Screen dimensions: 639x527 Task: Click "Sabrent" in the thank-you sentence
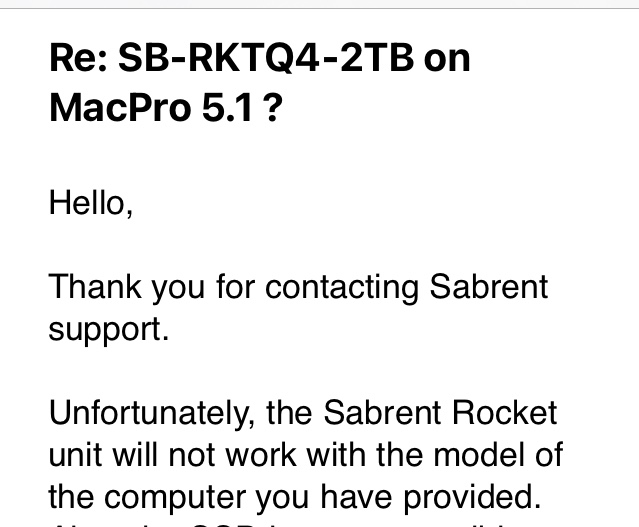[489, 287]
